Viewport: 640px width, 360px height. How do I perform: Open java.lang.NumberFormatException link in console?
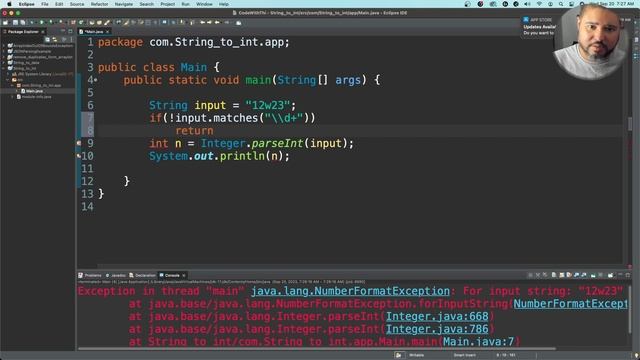(x=350, y=291)
